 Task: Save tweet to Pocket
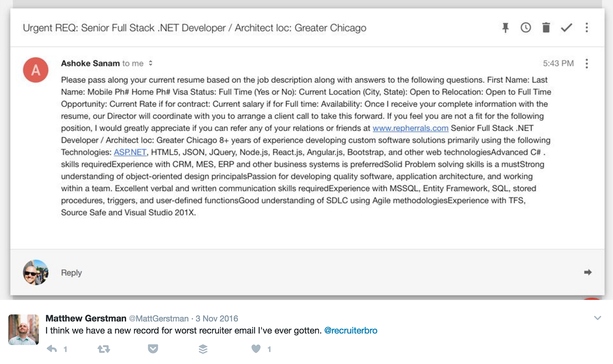pos(153,349)
